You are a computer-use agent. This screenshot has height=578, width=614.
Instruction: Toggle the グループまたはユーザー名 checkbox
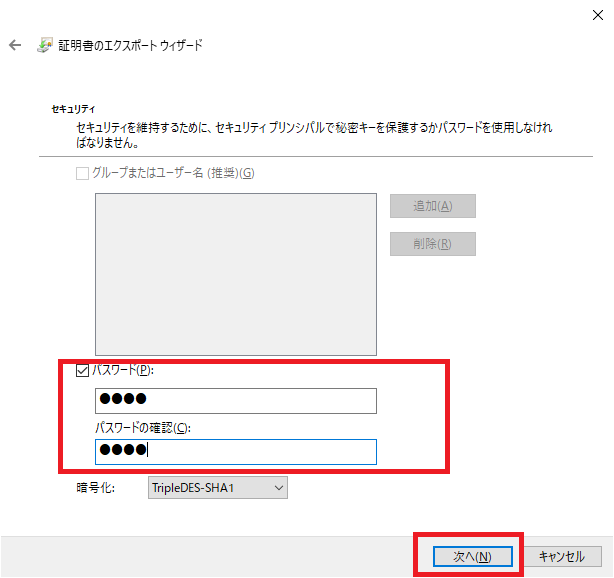tap(82, 173)
